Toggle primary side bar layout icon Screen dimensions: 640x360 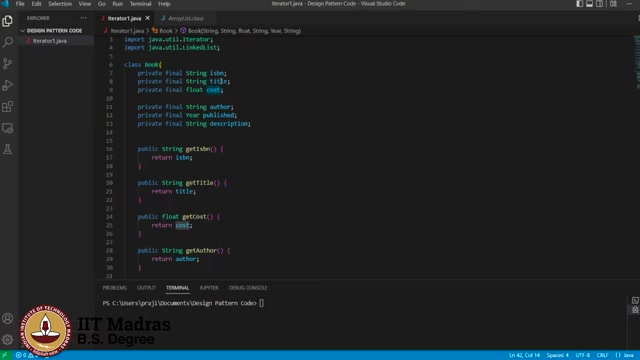pyautogui.click(x=580, y=4)
